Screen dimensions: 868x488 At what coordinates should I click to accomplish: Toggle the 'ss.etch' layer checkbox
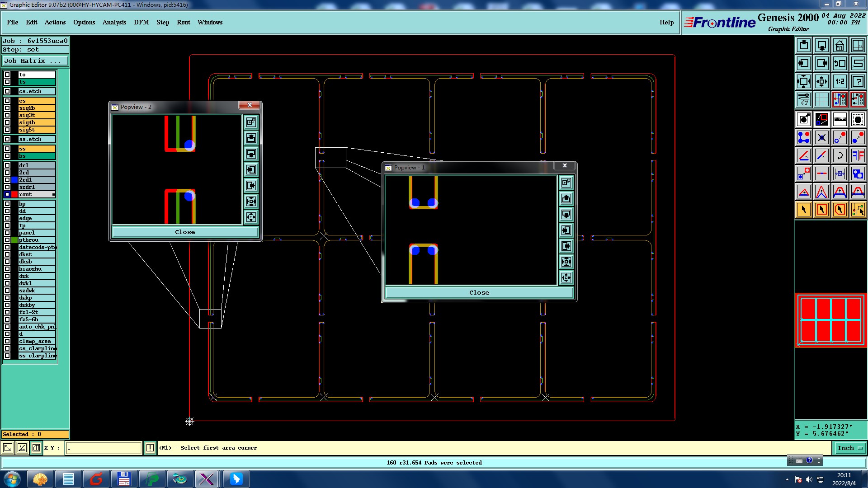[x=7, y=139]
